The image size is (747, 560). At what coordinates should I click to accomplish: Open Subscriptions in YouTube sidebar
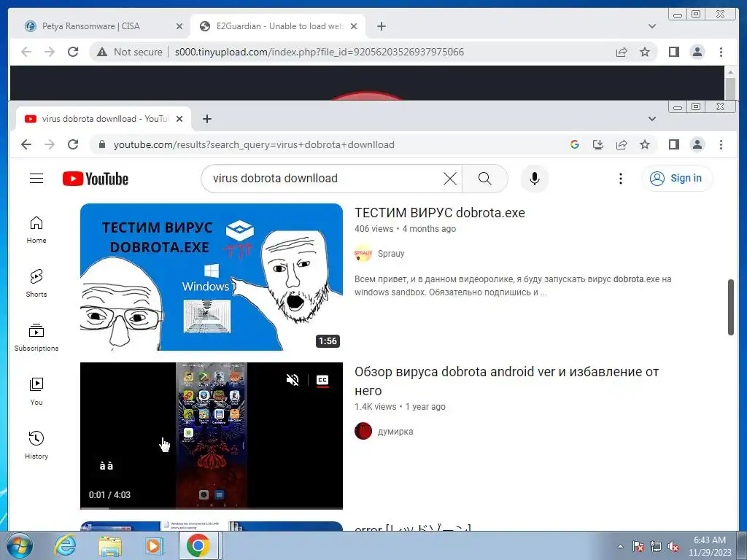pos(36,337)
